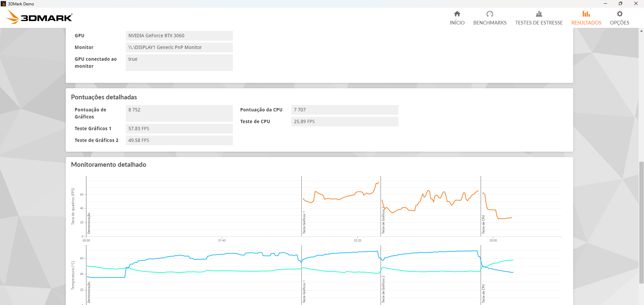Select the 25.89 FPS CPU test value
This screenshot has width=644, height=305.
(x=345, y=121)
